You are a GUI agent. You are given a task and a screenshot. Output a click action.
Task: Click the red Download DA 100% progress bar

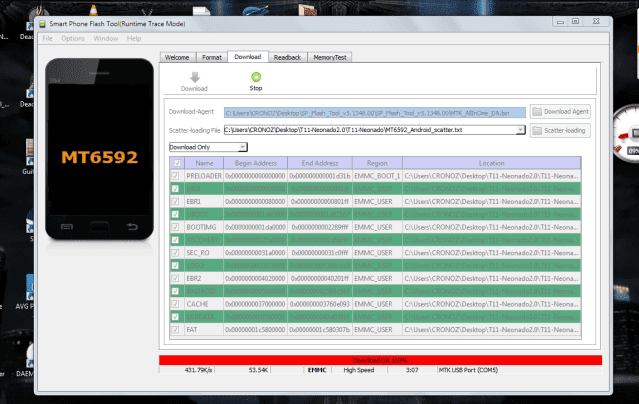(x=380, y=360)
